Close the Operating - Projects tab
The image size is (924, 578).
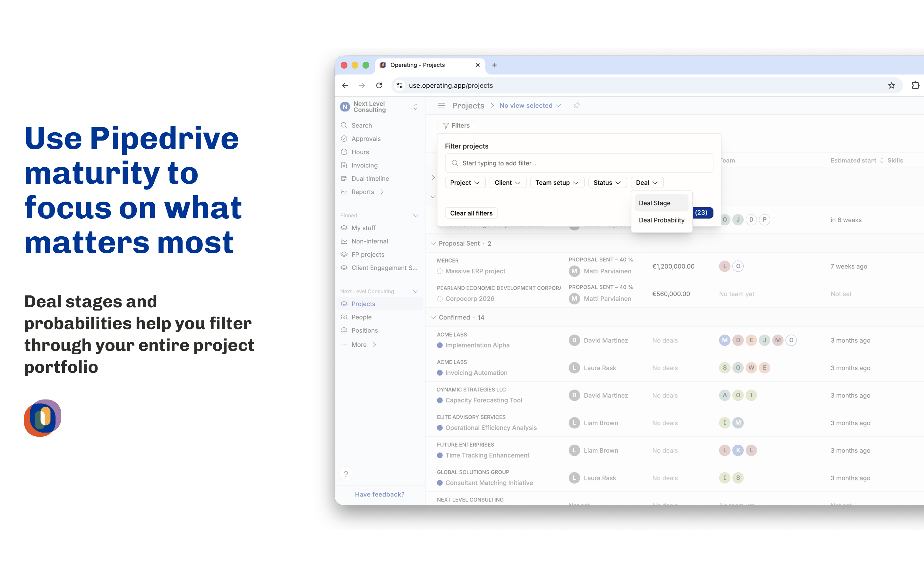tap(477, 65)
